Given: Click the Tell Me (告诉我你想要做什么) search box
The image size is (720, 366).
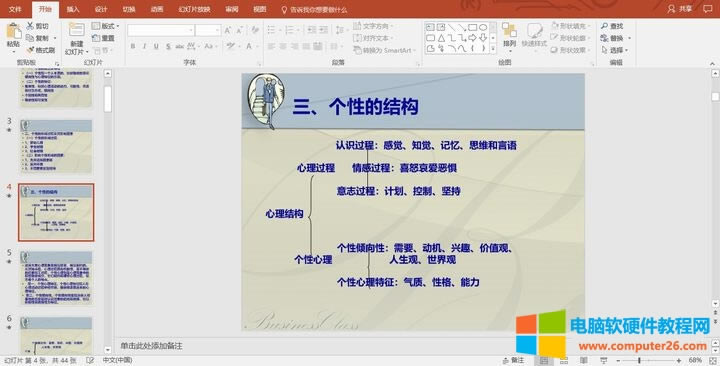Looking at the screenshot, I should (x=315, y=9).
